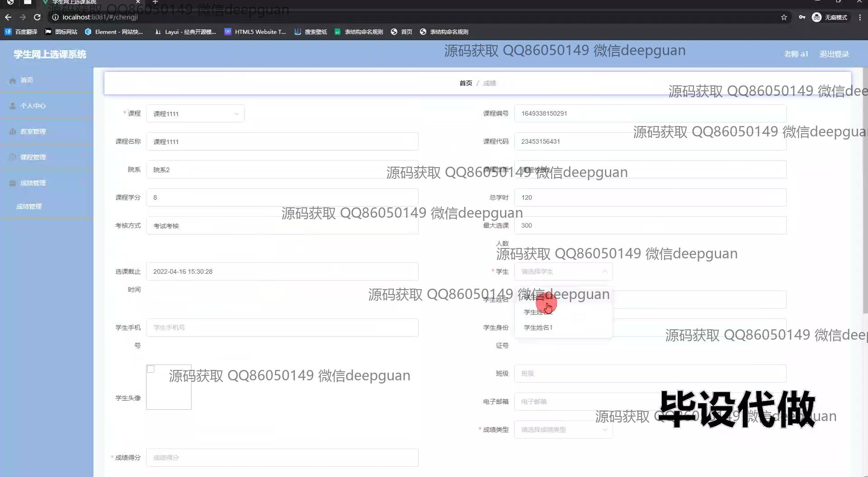
Task: Open the 课程 dropdown showing 课程1111
Action: 195,114
